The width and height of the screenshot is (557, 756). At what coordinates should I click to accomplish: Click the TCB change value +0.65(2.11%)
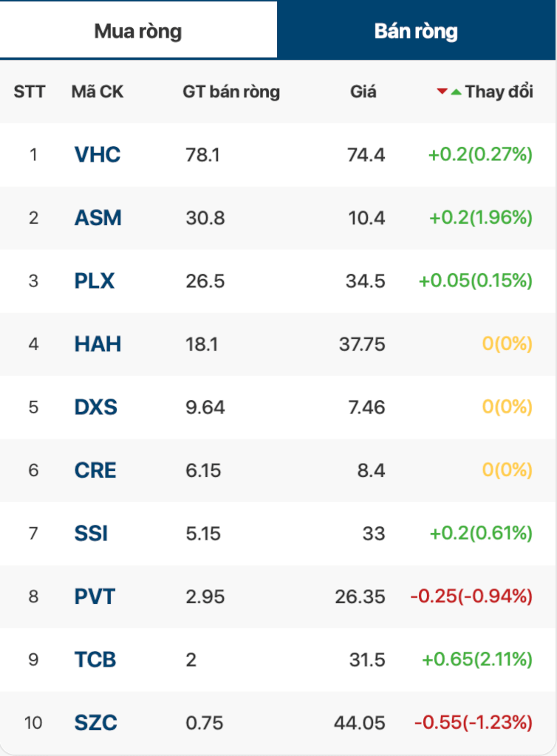(477, 659)
